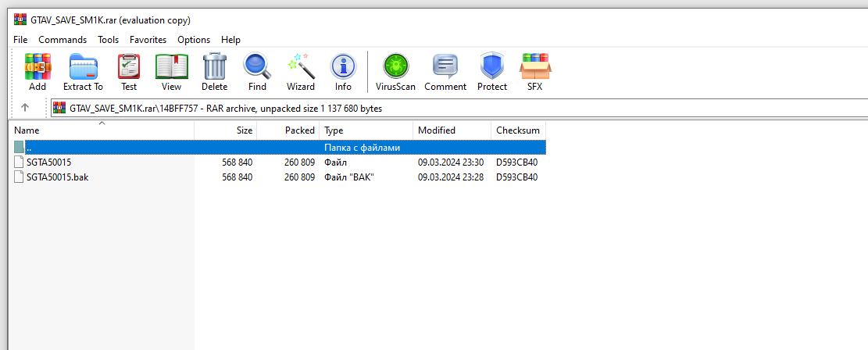Select SGTA50015.bak file icon
868x350 pixels.
[x=20, y=177]
